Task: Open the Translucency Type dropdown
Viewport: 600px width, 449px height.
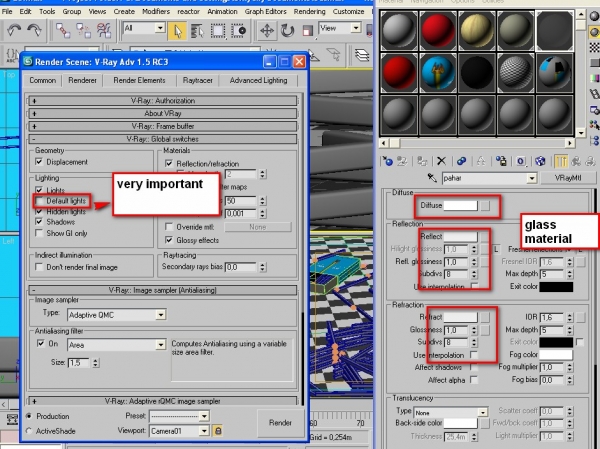Action: click(483, 412)
